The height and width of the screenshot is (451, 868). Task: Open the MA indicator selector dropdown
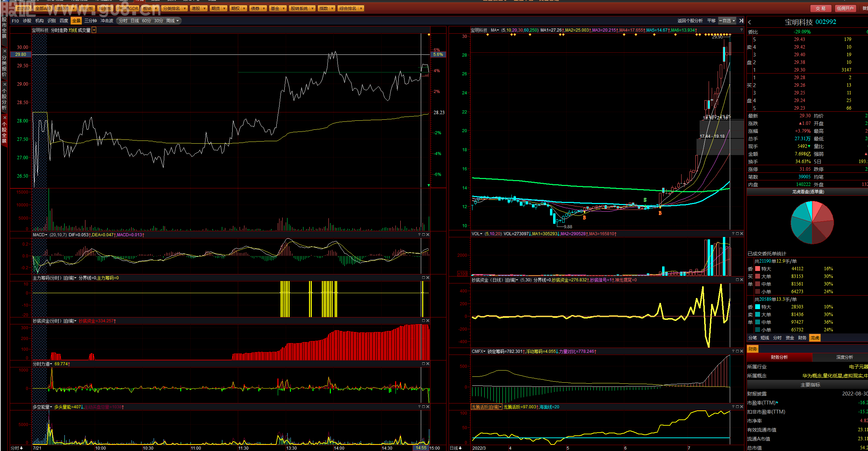point(495,30)
